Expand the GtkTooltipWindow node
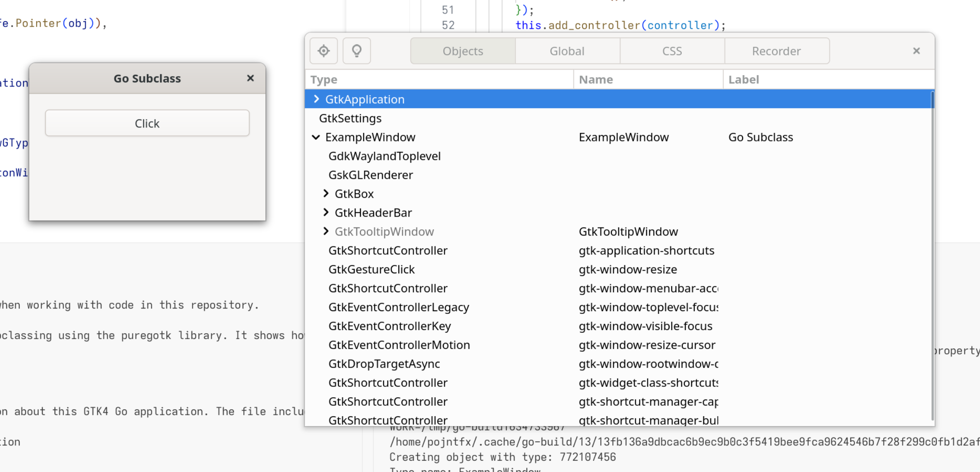 coord(326,231)
